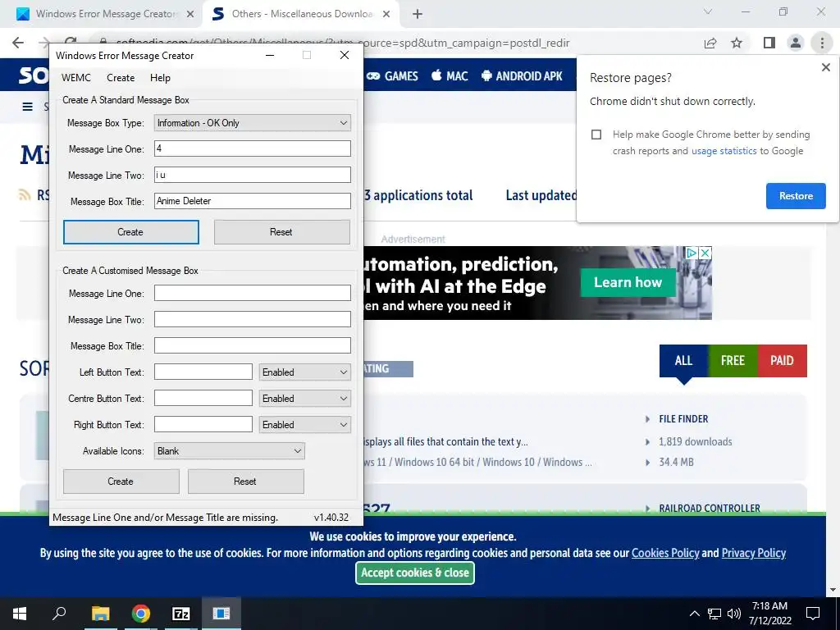
Task: Click Accept cookies & close button
Action: [414, 573]
